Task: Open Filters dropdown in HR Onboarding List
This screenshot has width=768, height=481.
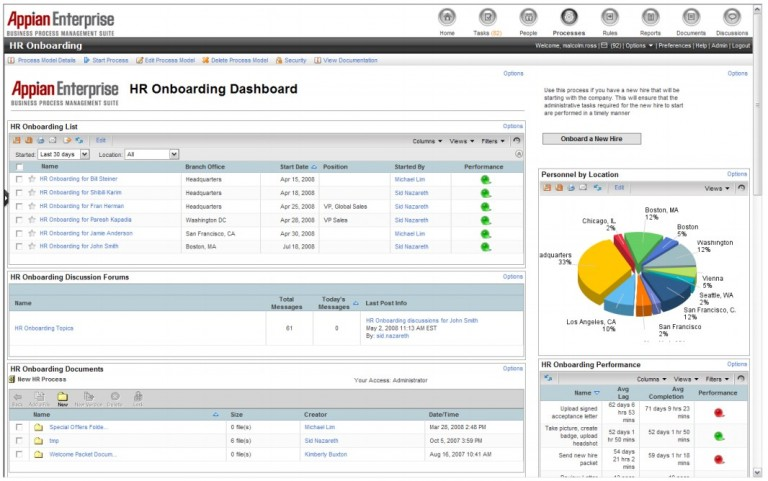Action: [x=493, y=141]
